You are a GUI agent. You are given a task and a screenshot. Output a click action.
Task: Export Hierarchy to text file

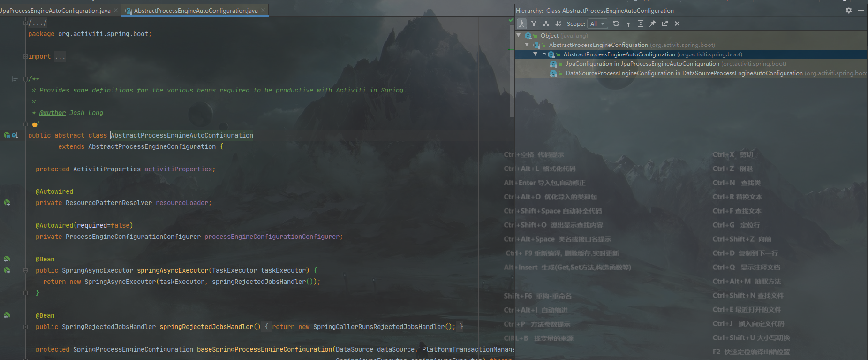coord(665,23)
